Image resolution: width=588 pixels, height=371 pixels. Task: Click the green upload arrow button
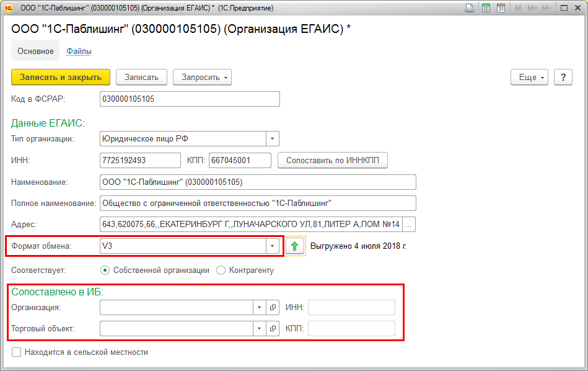(x=295, y=246)
